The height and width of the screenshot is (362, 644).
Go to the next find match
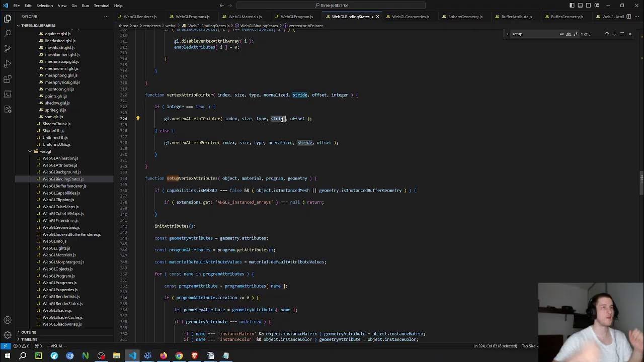(614, 34)
